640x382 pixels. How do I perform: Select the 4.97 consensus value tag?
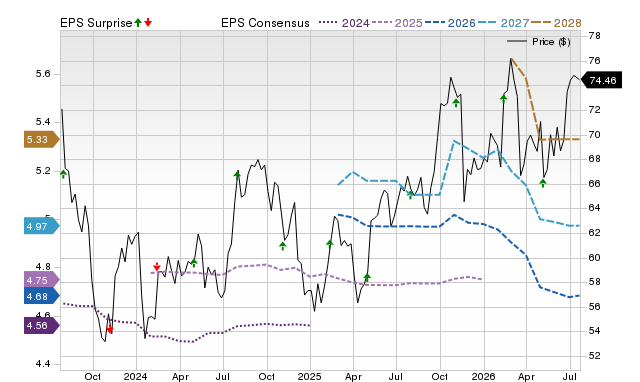point(42,226)
